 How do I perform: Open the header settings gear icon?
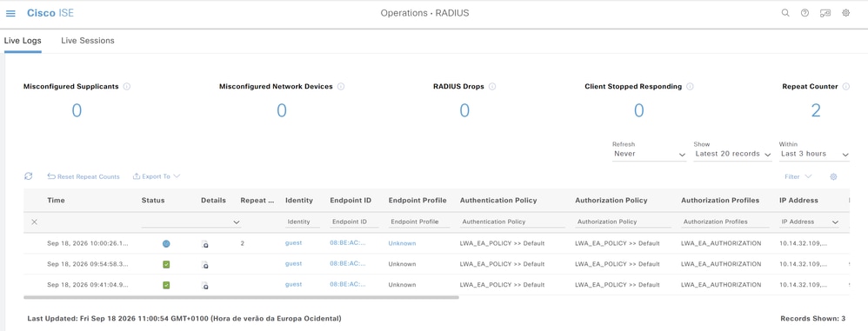click(846, 13)
